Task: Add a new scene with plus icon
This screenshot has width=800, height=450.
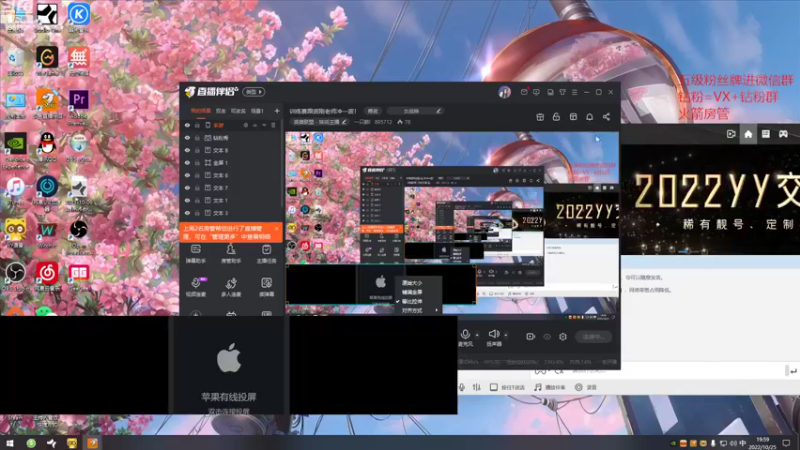Action: tap(277, 111)
